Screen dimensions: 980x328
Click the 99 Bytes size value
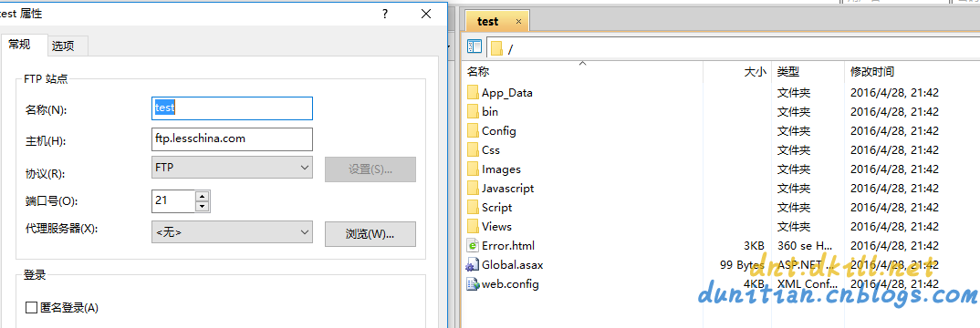[742, 265]
